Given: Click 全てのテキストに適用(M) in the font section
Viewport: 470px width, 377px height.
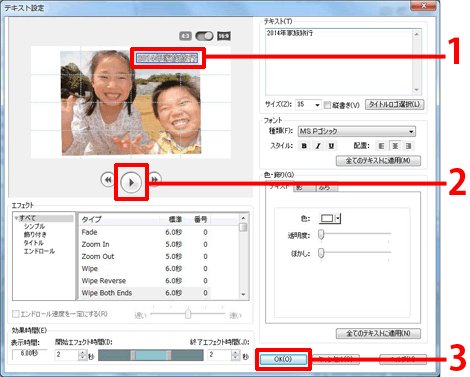Looking at the screenshot, I should click(x=378, y=161).
